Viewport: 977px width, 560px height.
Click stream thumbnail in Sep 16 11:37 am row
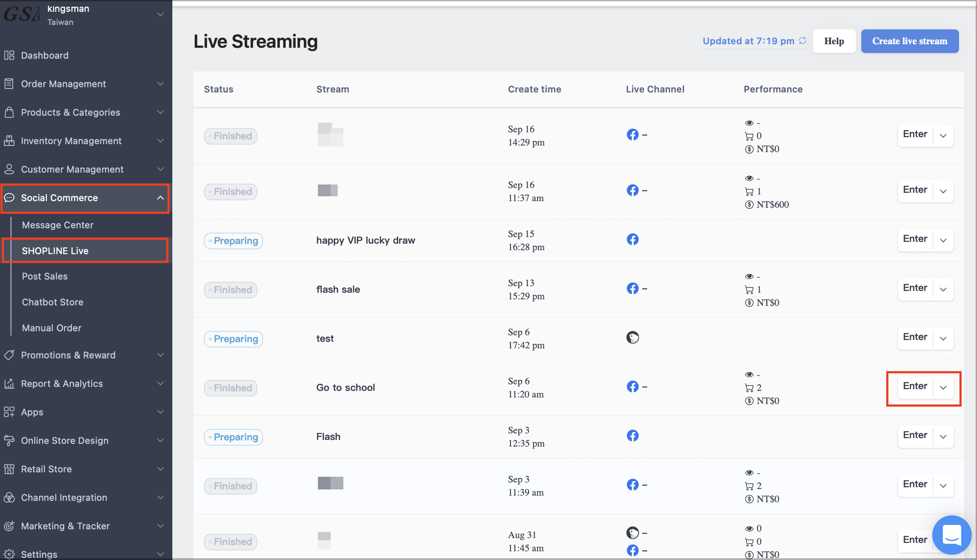[328, 190]
